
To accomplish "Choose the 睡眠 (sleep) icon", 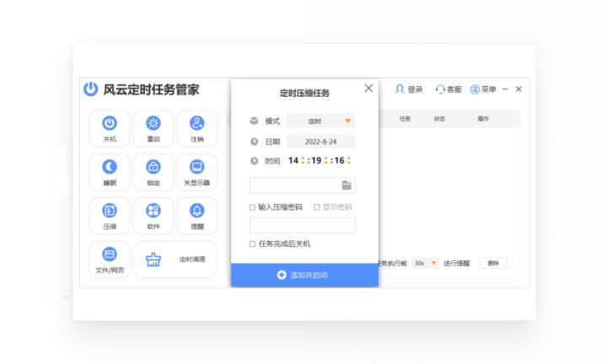I will point(110,168).
